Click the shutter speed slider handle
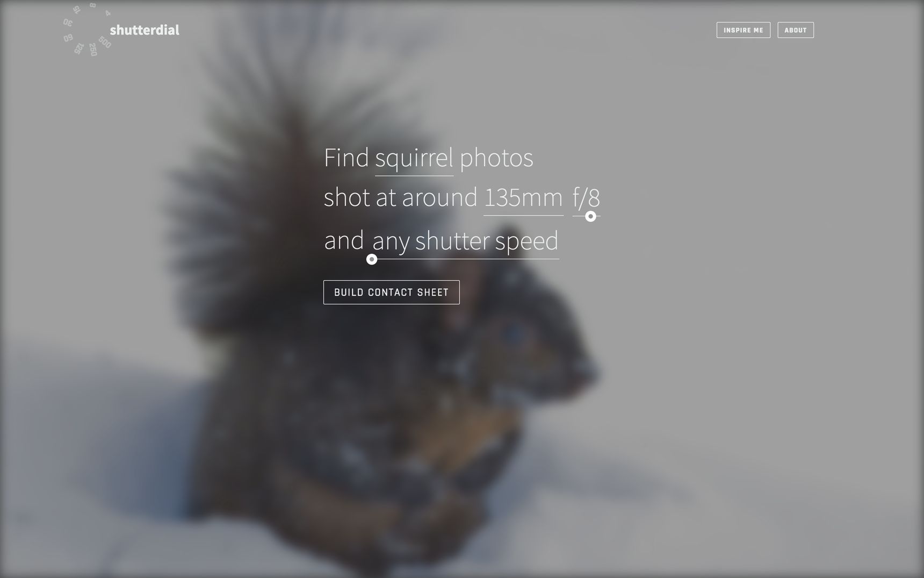 pos(372,259)
